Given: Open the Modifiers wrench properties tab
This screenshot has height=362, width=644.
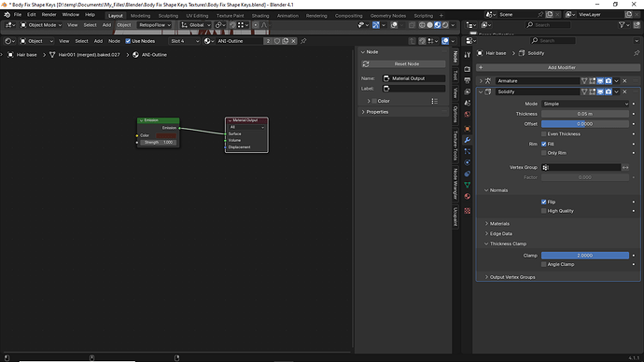Looking at the screenshot, I should pyautogui.click(x=468, y=140).
